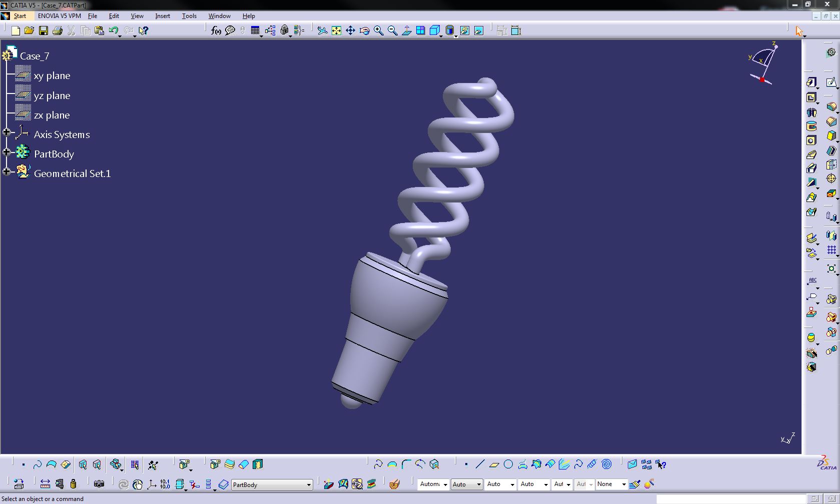Open the ENOVIA V5 VPM menu
This screenshot has height=504, width=840.
[60, 16]
